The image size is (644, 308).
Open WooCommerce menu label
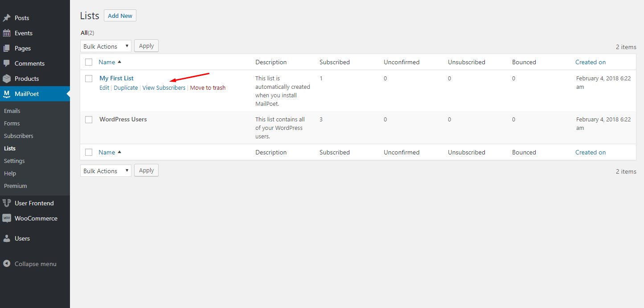point(36,218)
